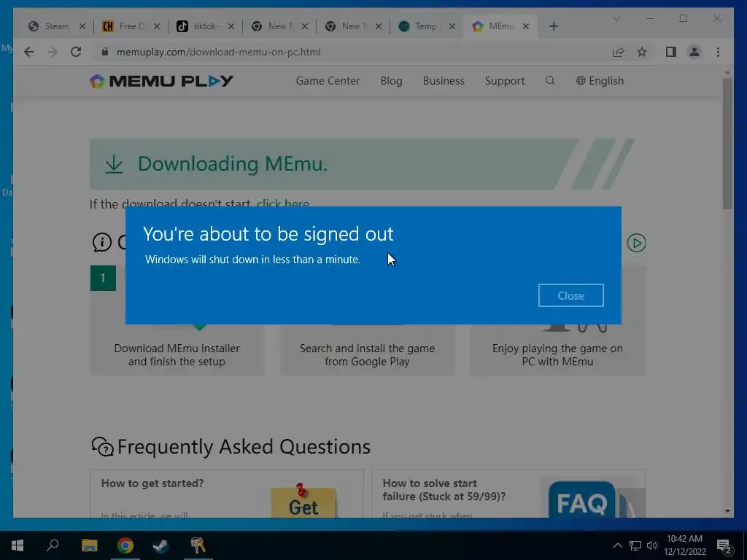This screenshot has width=747, height=560.
Task: Open clock and date flyout
Action: [684, 545]
